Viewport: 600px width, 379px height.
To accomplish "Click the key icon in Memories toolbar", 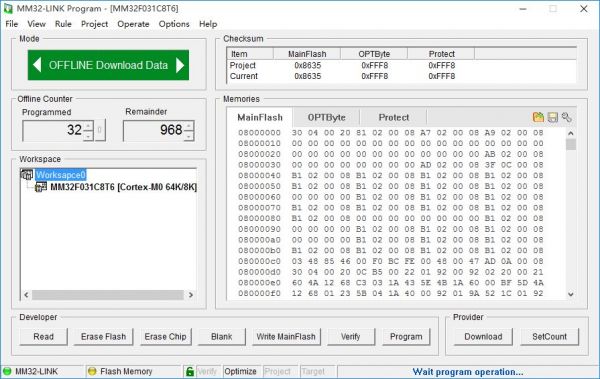I will [x=567, y=117].
